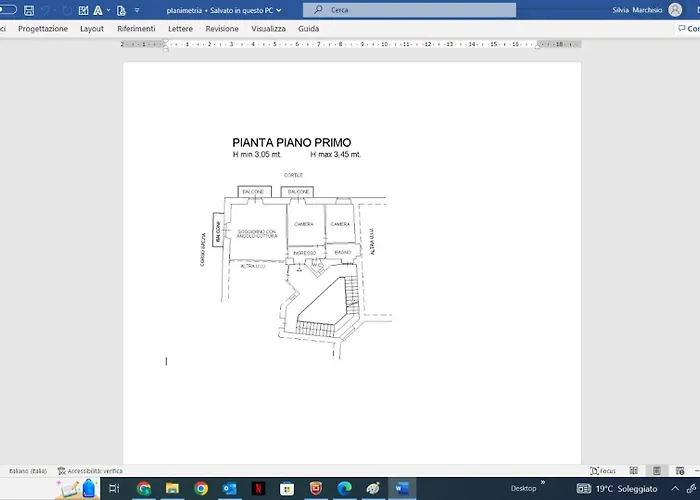Open the Riferimenti tab
This screenshot has height=500, width=700.
pos(136,29)
